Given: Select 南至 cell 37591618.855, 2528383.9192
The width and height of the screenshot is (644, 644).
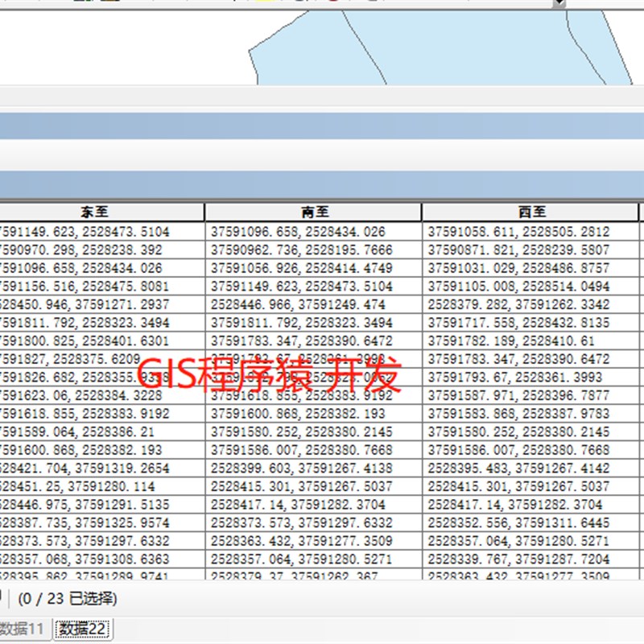Looking at the screenshot, I should pyautogui.click(x=314, y=395).
